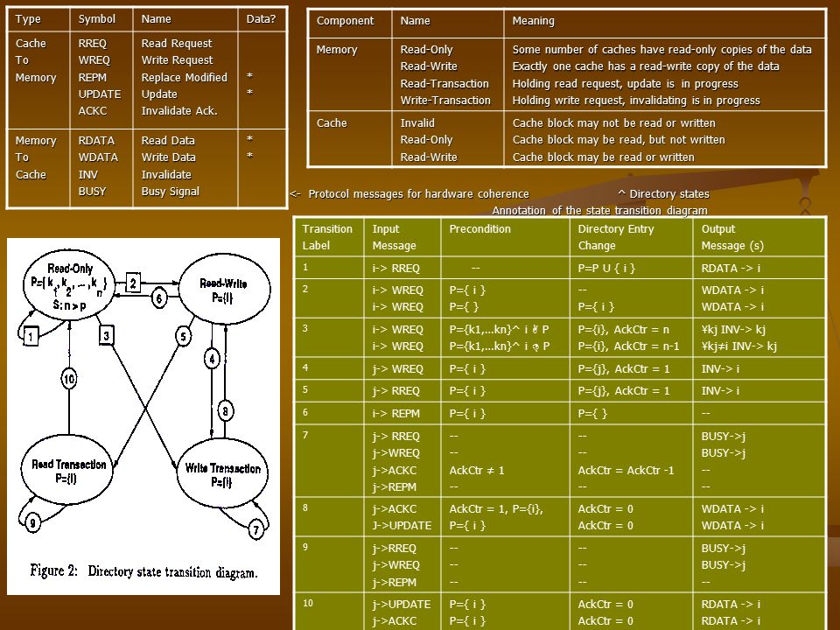Click the "P={i}, AckCtr = n-1" entry

(628, 346)
